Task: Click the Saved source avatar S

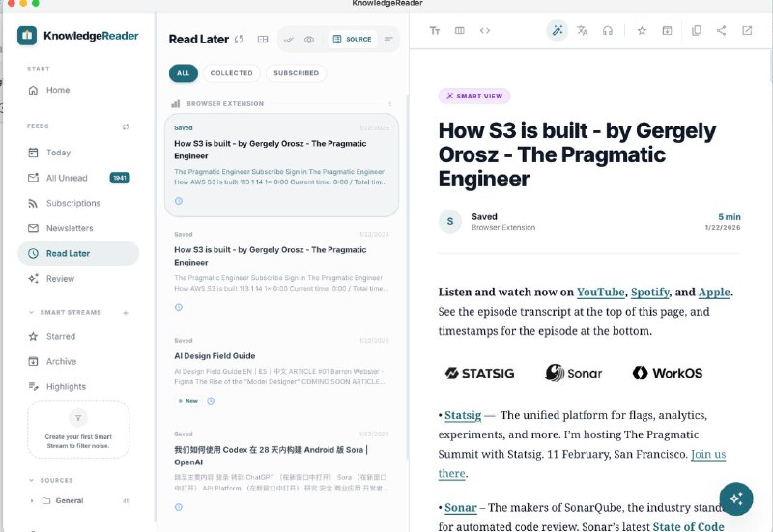Action: [450, 222]
